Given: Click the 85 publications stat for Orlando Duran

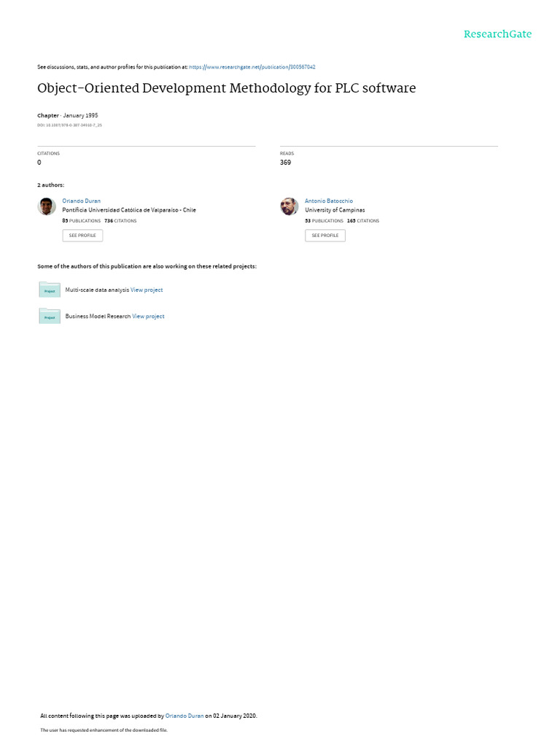Looking at the screenshot, I should tap(82, 220).
